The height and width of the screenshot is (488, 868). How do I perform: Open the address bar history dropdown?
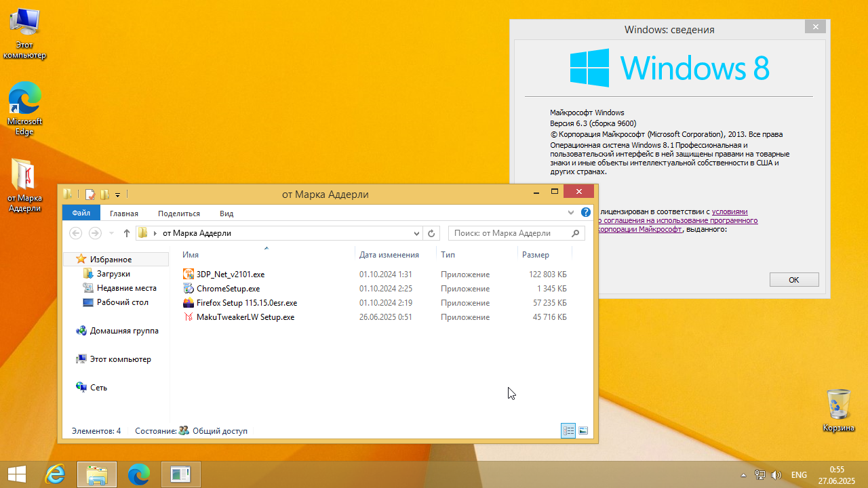point(417,233)
